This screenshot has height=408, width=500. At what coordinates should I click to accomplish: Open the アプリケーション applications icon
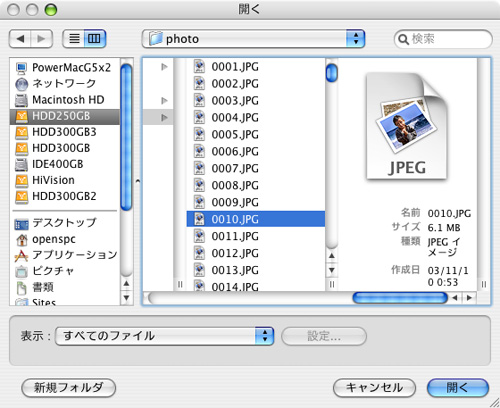[22, 255]
